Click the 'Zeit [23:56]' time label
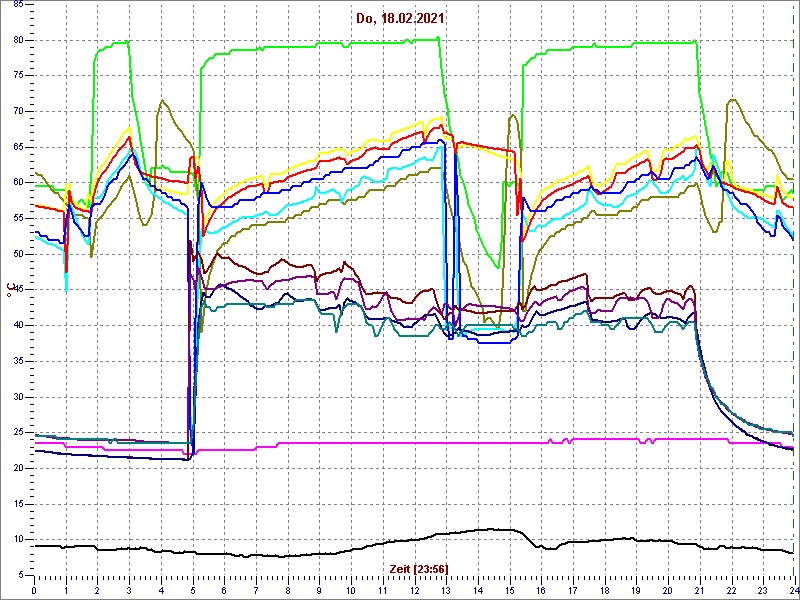The image size is (800, 600). click(x=419, y=569)
